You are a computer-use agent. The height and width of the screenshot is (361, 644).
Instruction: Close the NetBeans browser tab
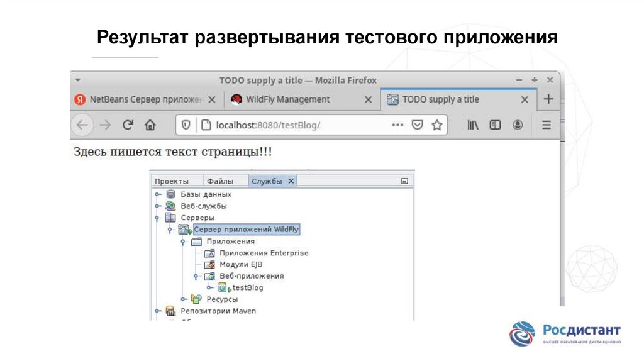click(211, 99)
